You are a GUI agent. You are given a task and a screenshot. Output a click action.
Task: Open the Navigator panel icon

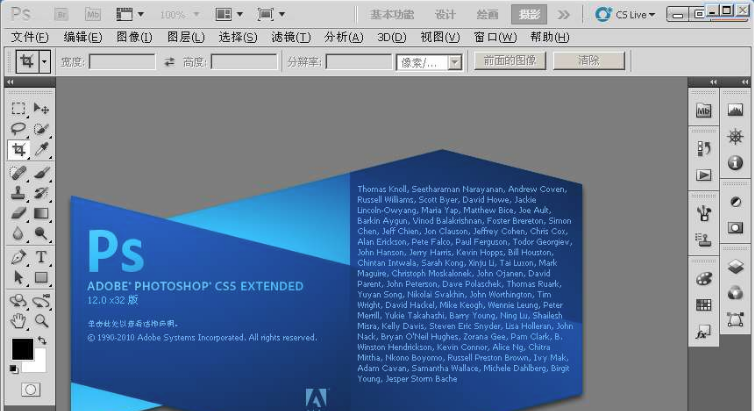[735, 137]
